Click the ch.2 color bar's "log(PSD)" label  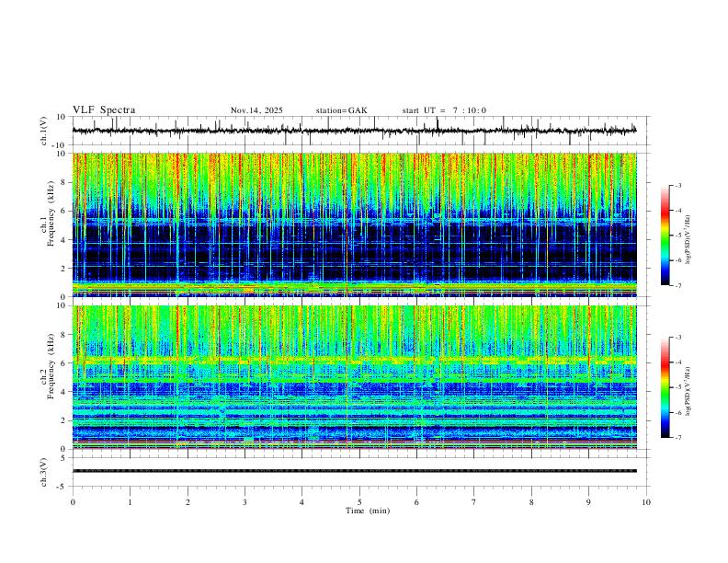tap(688, 391)
